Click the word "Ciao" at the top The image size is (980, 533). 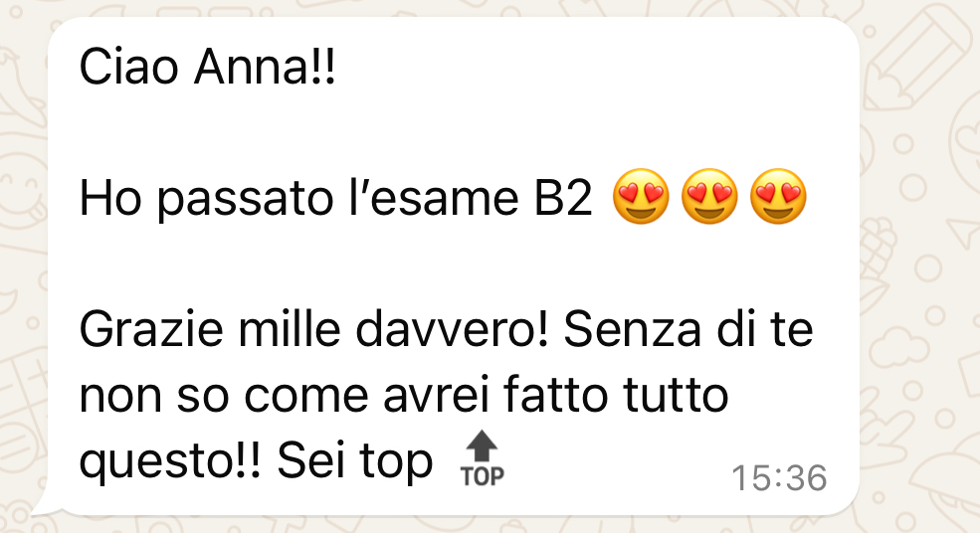(x=128, y=67)
